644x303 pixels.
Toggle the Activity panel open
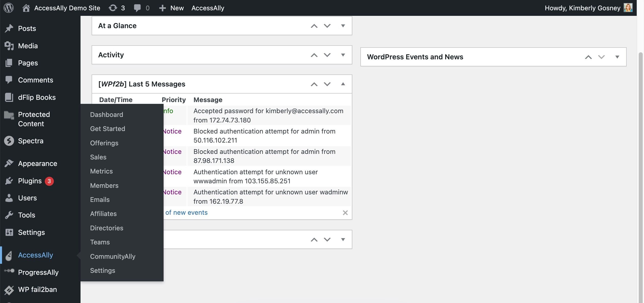click(x=343, y=55)
